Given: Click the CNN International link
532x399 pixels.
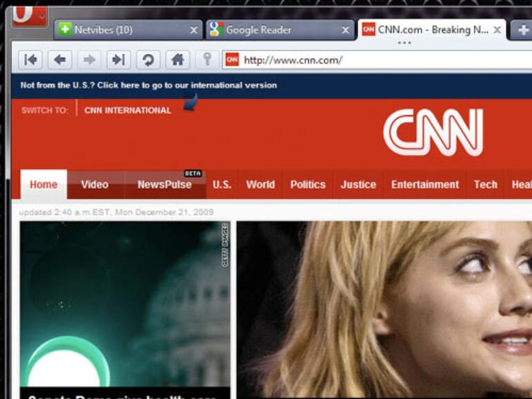Looking at the screenshot, I should [x=127, y=110].
